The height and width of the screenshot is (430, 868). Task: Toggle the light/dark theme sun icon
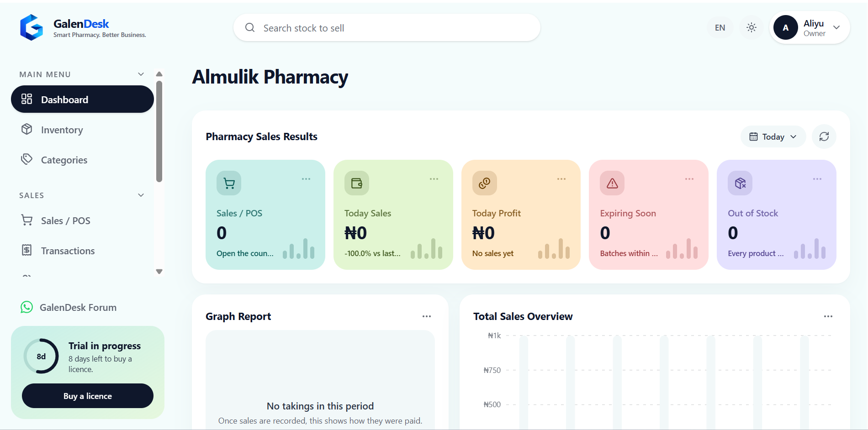(751, 28)
